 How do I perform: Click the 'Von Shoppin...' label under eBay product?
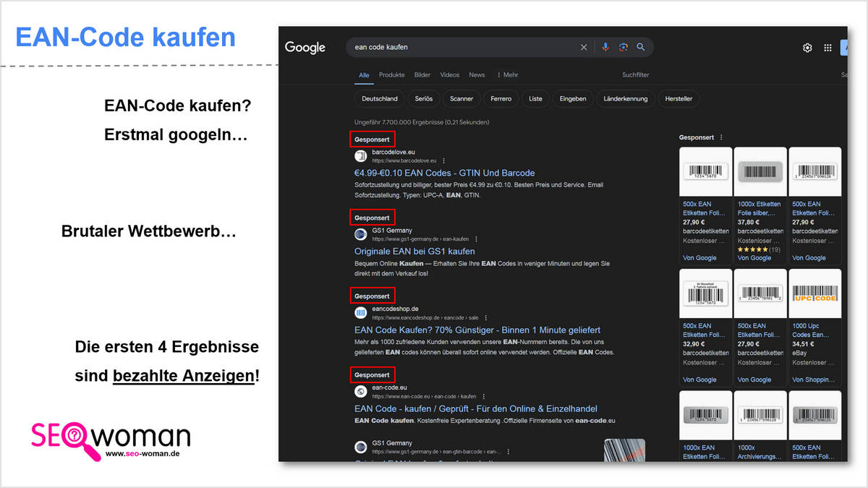pyautogui.click(x=815, y=380)
